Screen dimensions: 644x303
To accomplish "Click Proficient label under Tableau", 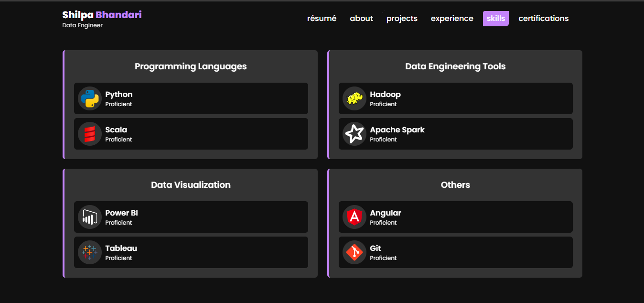I will 118,258.
